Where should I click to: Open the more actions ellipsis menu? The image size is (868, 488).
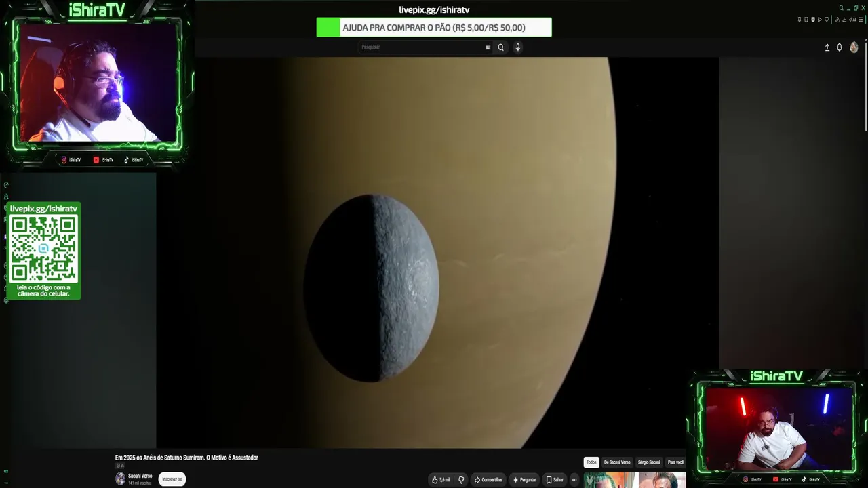(x=574, y=480)
